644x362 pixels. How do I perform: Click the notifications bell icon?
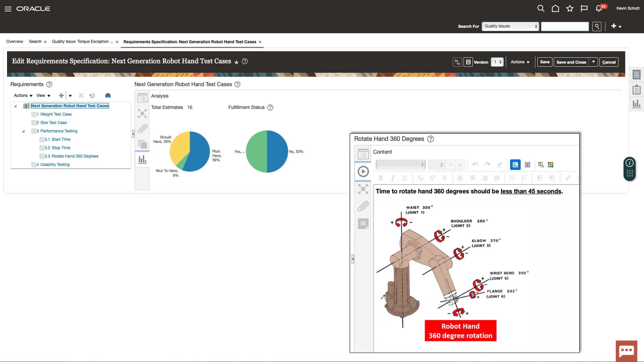(598, 9)
